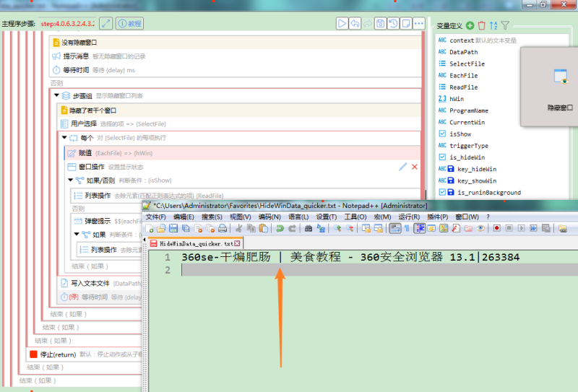Click the Function List icon in Notepad++
Screen dimensions: 578x392
[x=456, y=228]
